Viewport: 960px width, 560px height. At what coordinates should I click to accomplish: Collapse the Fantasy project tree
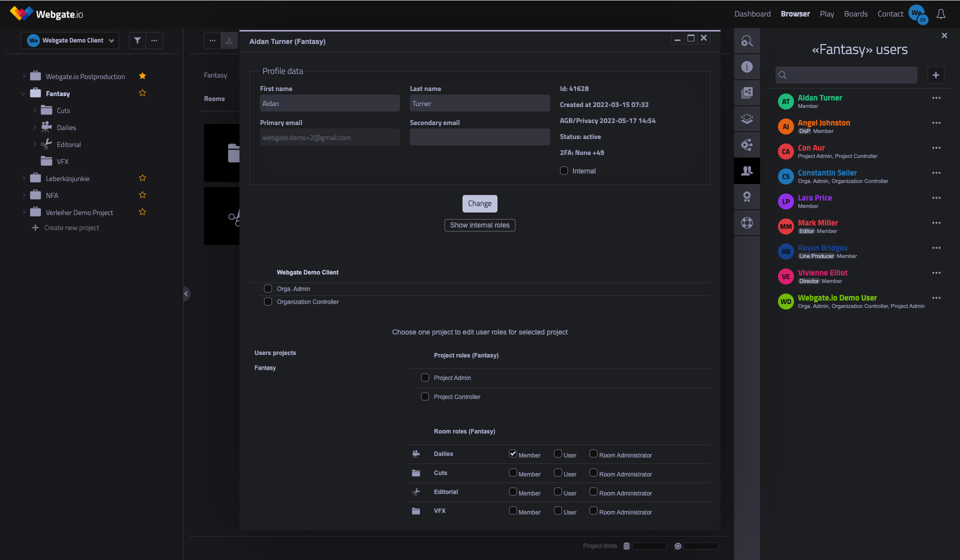pyautogui.click(x=23, y=93)
